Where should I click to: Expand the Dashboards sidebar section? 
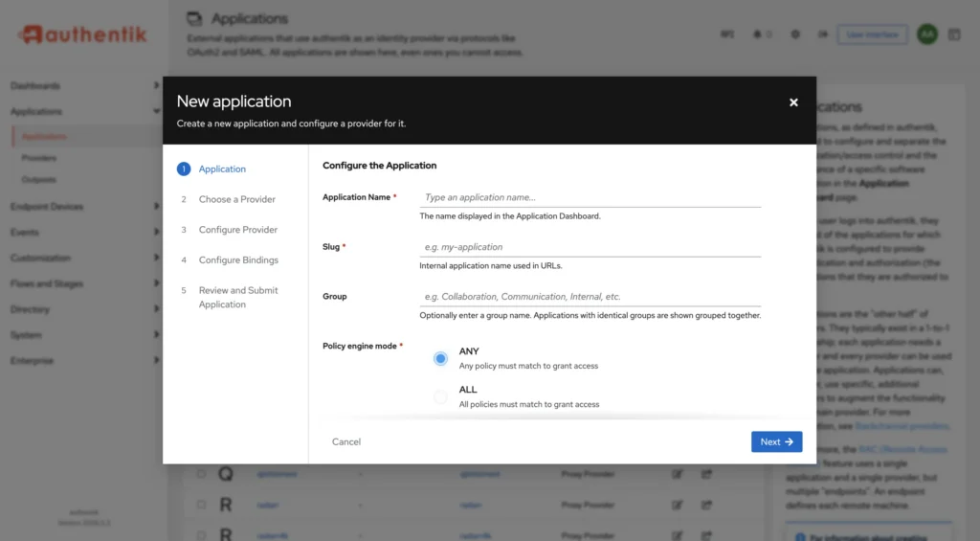[x=84, y=85]
